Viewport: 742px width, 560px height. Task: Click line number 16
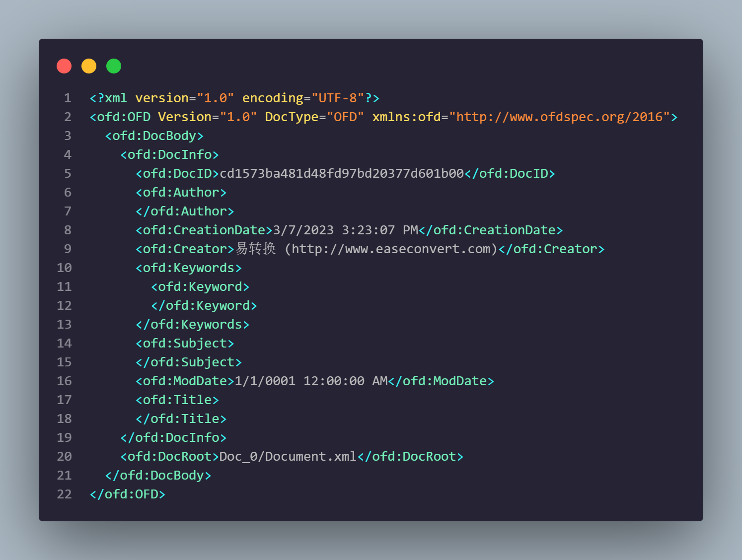click(x=64, y=381)
